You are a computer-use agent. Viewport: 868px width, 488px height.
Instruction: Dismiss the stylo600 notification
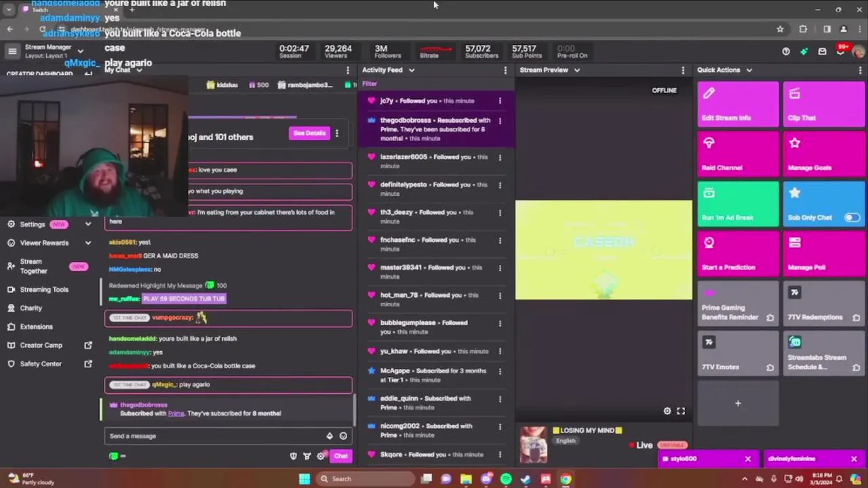point(748,459)
